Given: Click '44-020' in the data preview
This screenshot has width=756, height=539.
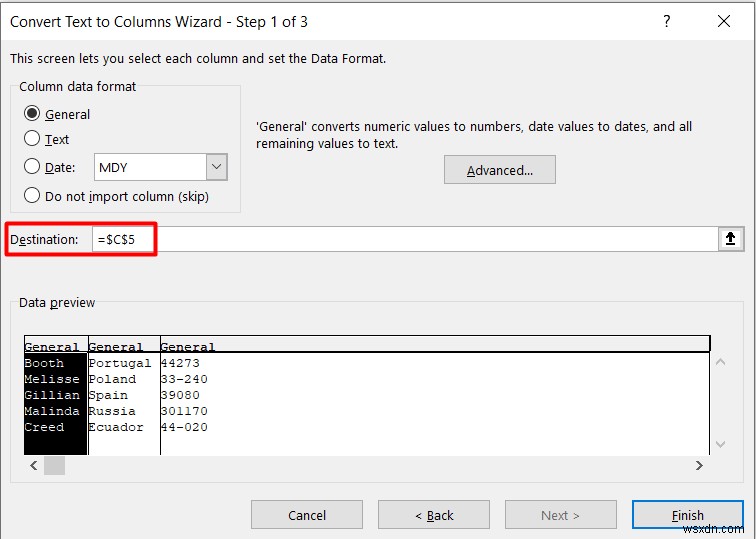Looking at the screenshot, I should [x=184, y=427].
